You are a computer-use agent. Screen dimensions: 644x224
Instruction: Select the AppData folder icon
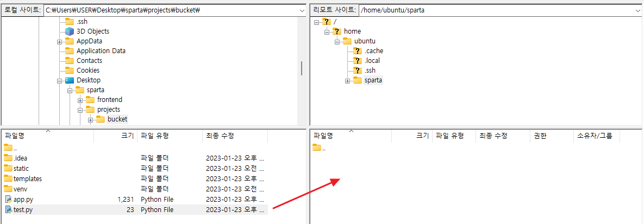tap(70, 41)
